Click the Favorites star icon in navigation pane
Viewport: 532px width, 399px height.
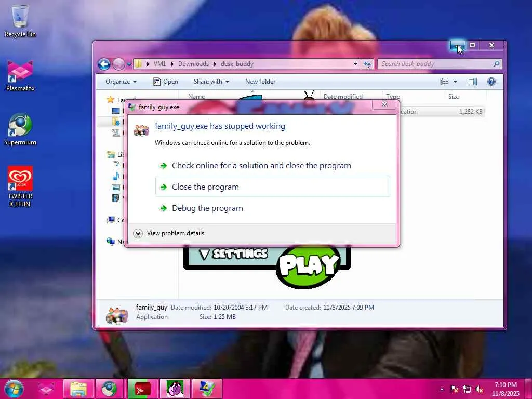pos(110,99)
